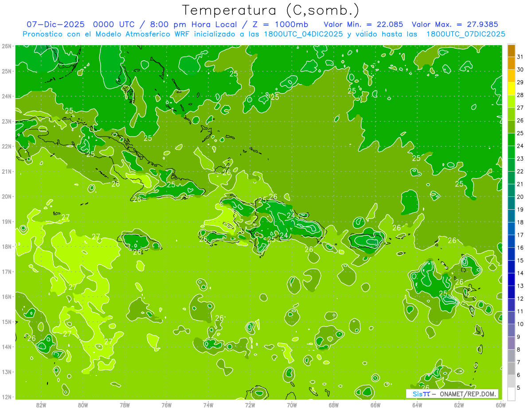
Task: Click latitude axis label "26N"
Action: [x=7, y=46]
